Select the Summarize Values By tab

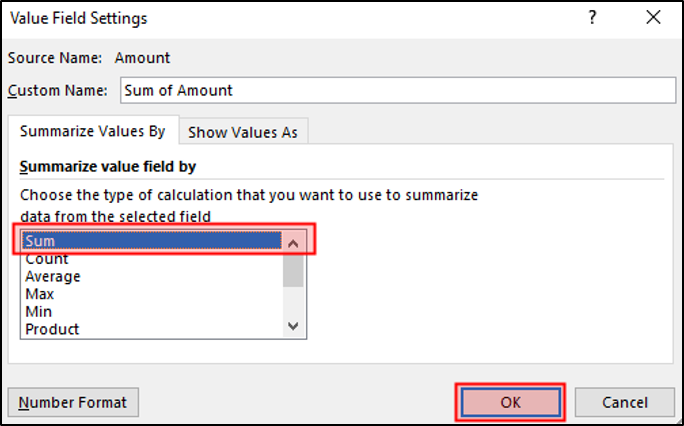coord(92,131)
